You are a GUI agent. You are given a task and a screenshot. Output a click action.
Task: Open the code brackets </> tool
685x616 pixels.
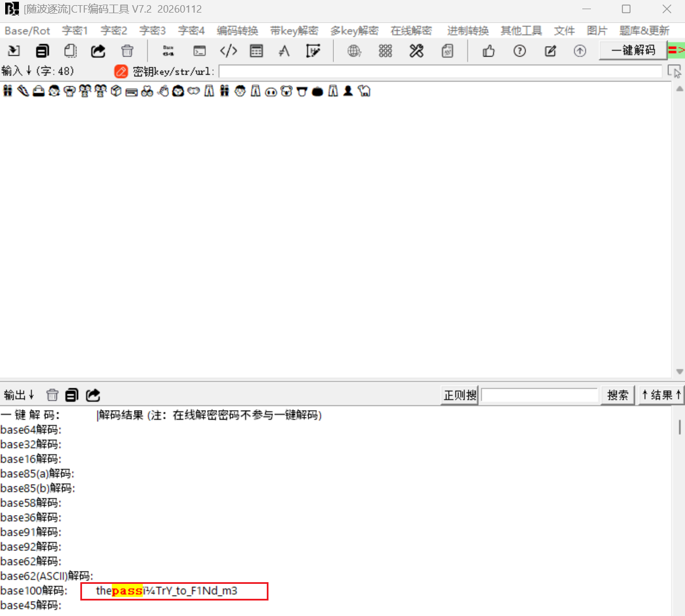tap(228, 51)
